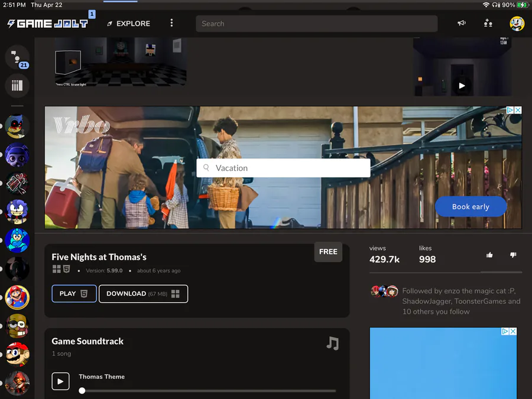This screenshot has width=532, height=399.
Task: Click the battery status indicator
Action: pyautogui.click(x=522, y=5)
